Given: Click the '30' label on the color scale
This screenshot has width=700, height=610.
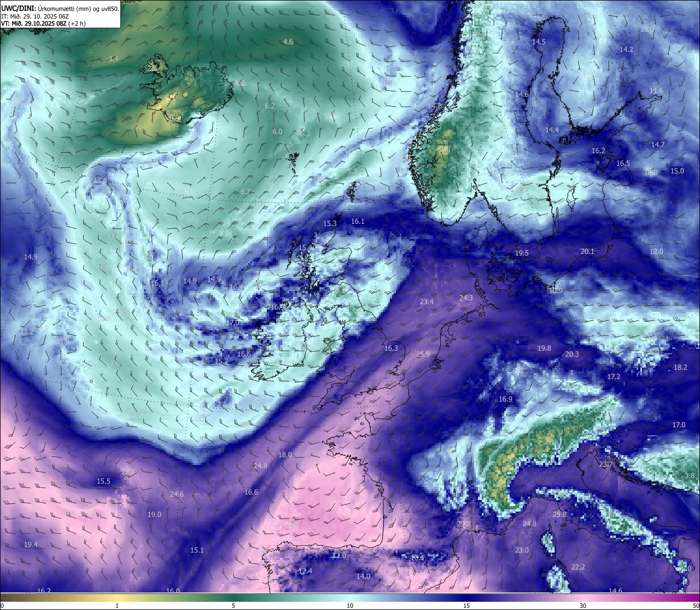Looking at the screenshot, I should (x=583, y=606).
